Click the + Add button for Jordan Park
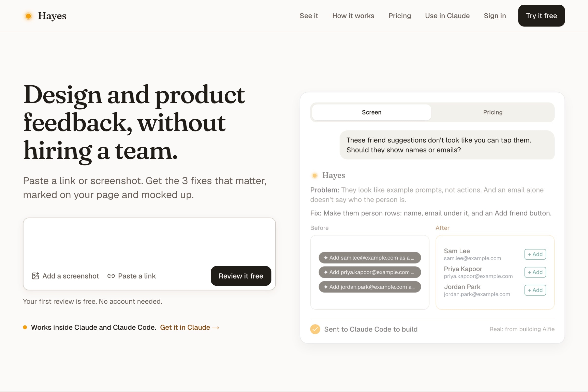The width and height of the screenshot is (588, 392). (x=535, y=290)
